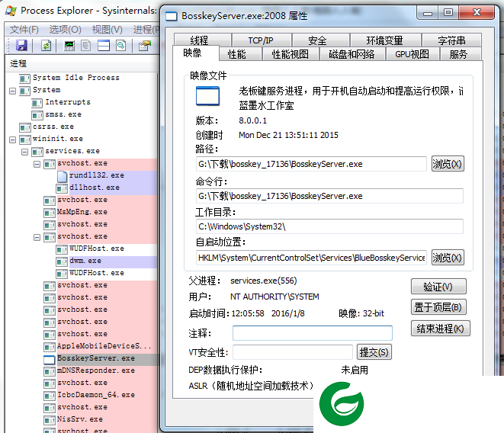Screen dimensions: 504x433
Task: Click the Save floppy disk toolbar icon
Action: [x=21, y=46]
